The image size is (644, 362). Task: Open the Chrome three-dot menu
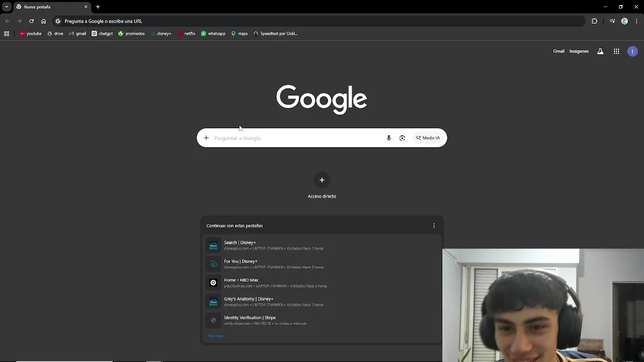tap(636, 21)
